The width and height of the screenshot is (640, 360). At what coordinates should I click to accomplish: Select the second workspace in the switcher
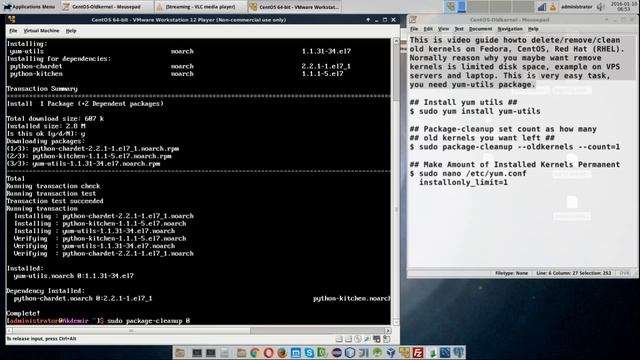(x=478, y=7)
